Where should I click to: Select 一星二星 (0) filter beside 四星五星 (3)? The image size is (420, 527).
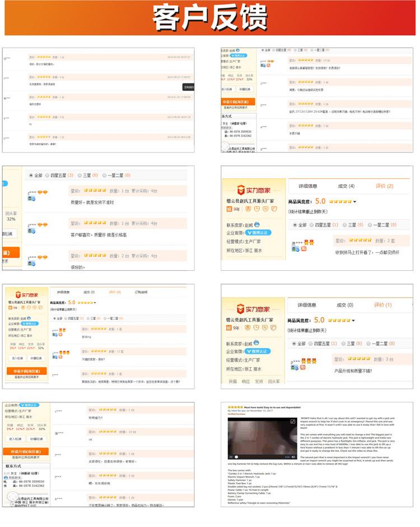point(104,175)
